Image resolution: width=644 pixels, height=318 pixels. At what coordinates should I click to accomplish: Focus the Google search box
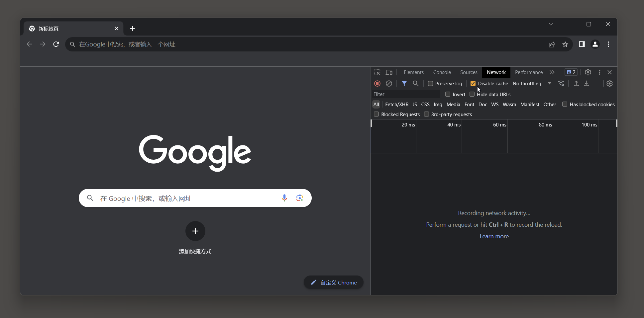click(195, 198)
